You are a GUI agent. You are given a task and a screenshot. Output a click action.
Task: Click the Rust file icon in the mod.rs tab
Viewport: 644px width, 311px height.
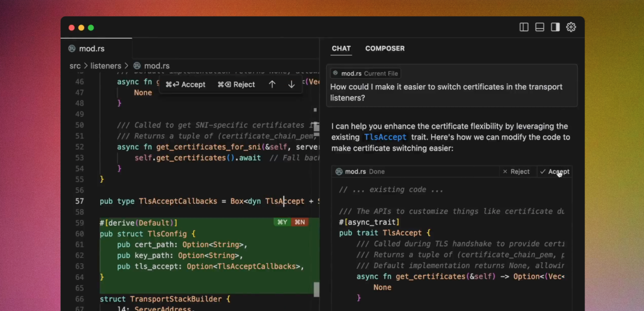72,48
